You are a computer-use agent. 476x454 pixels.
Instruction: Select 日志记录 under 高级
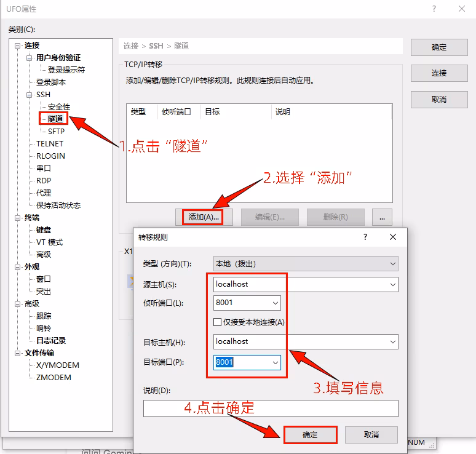[51, 341]
